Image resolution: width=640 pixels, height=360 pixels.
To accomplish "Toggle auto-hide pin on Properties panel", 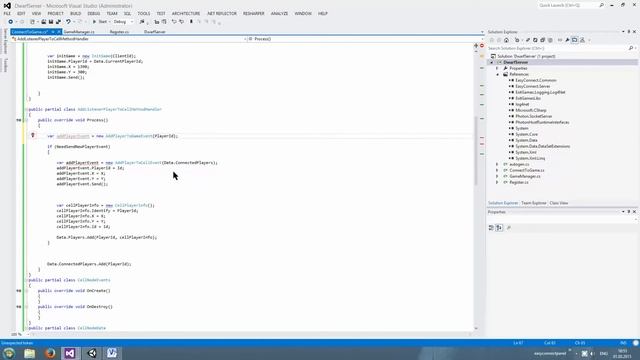I will pyautogui.click(x=629, y=212).
